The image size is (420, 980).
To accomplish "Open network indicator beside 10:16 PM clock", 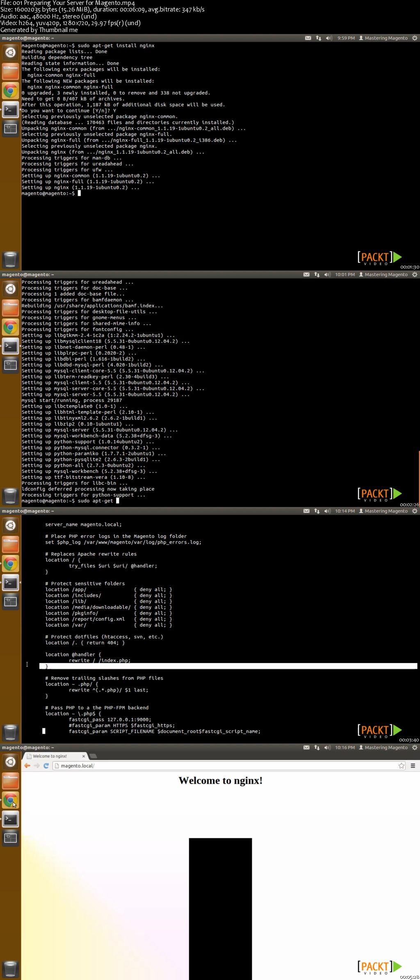I will point(317,748).
